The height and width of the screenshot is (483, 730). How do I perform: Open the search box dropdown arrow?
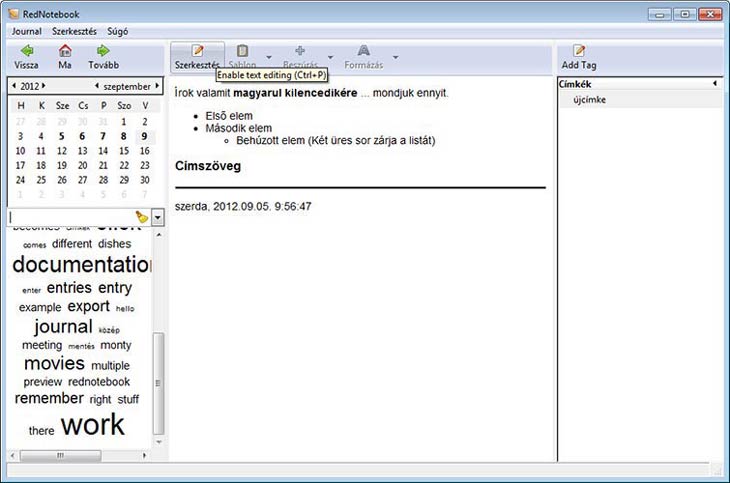[158, 217]
